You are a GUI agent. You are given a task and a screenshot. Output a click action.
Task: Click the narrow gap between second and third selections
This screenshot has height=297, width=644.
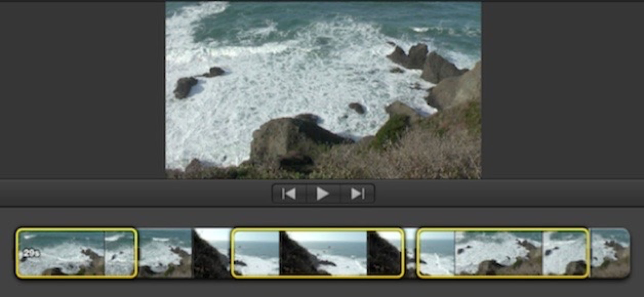410,253
